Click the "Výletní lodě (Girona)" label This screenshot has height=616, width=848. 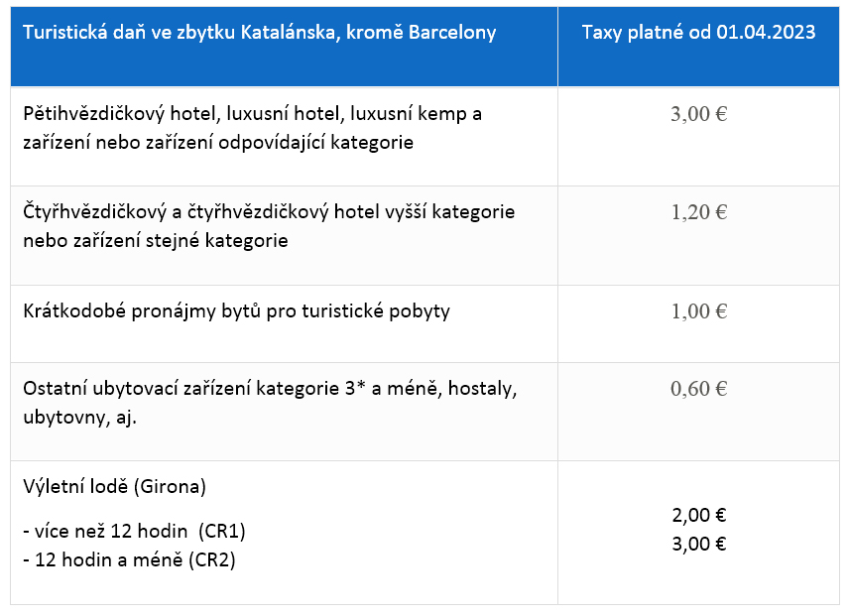pos(114,488)
